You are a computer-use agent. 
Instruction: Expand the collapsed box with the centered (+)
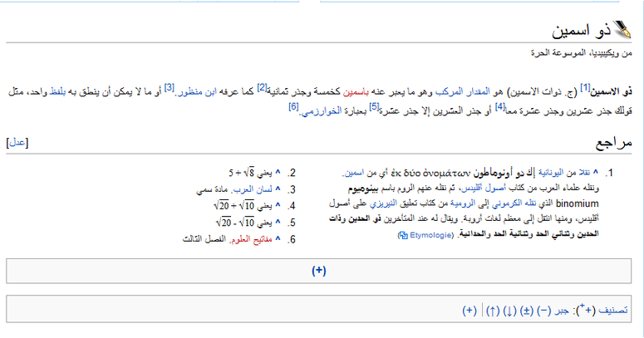click(x=318, y=271)
